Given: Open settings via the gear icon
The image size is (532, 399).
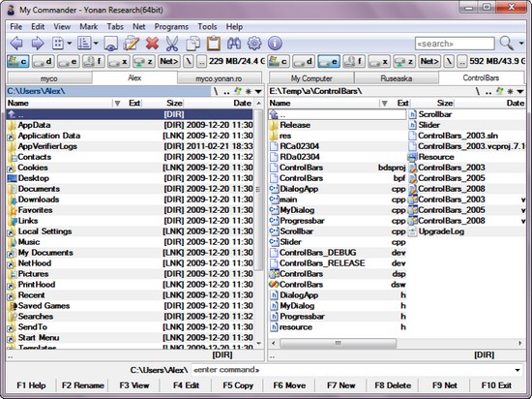Looking at the screenshot, I should click(x=254, y=44).
